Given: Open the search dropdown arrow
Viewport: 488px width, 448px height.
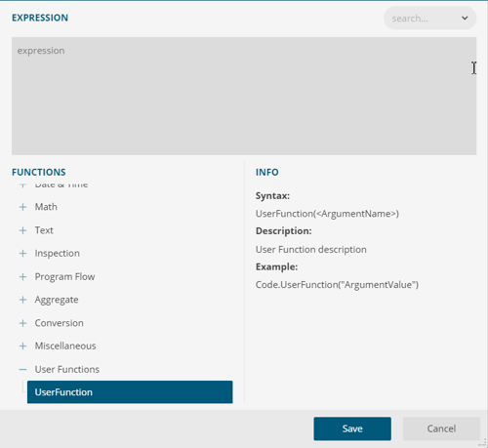Looking at the screenshot, I should coord(465,19).
